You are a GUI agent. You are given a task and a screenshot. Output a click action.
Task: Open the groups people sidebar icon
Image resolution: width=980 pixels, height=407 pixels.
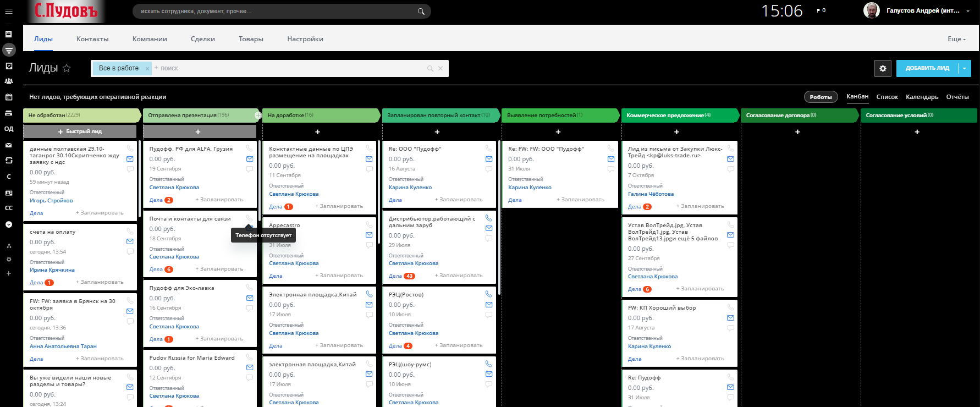pos(9,81)
